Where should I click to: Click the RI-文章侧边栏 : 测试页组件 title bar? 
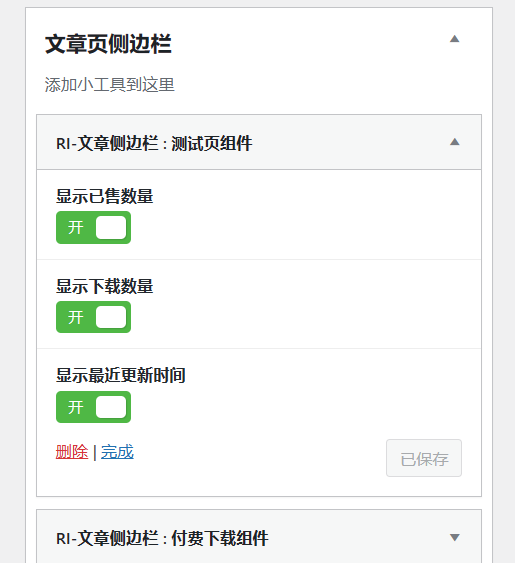(x=259, y=142)
